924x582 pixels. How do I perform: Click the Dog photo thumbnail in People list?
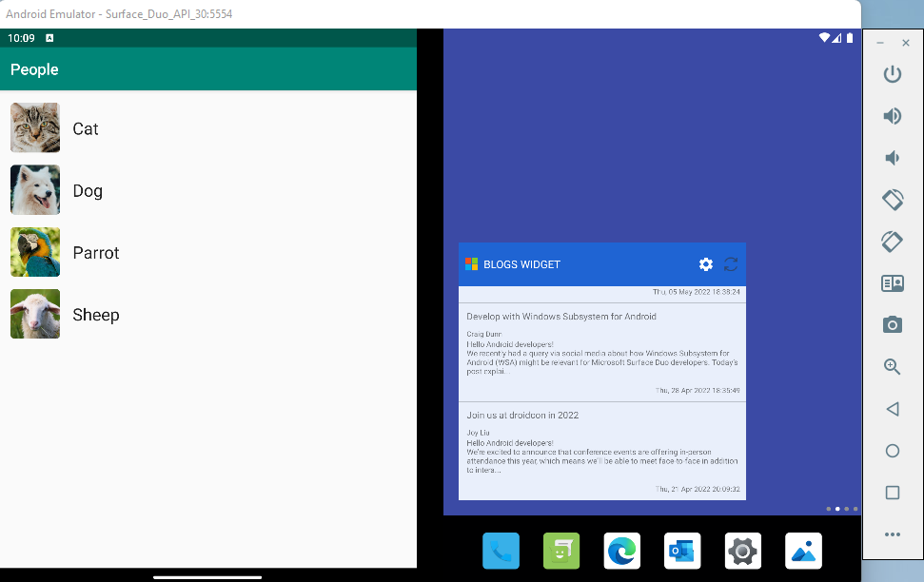click(x=34, y=190)
